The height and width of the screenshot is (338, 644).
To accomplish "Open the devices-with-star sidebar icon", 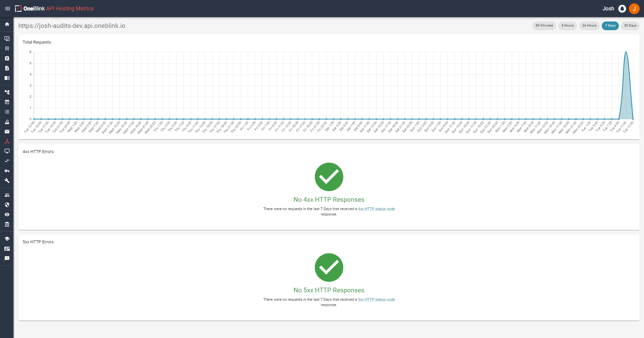I will click(7, 39).
